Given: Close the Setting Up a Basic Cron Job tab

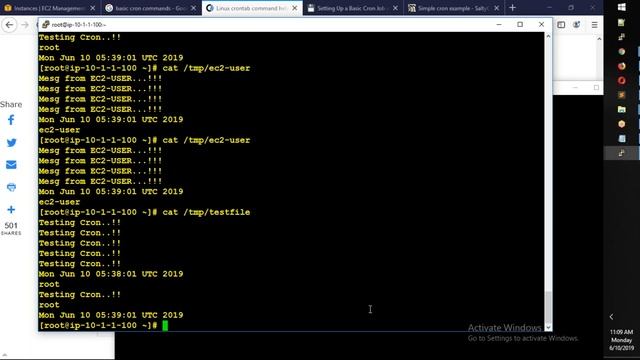Looking at the screenshot, I should (x=395, y=8).
